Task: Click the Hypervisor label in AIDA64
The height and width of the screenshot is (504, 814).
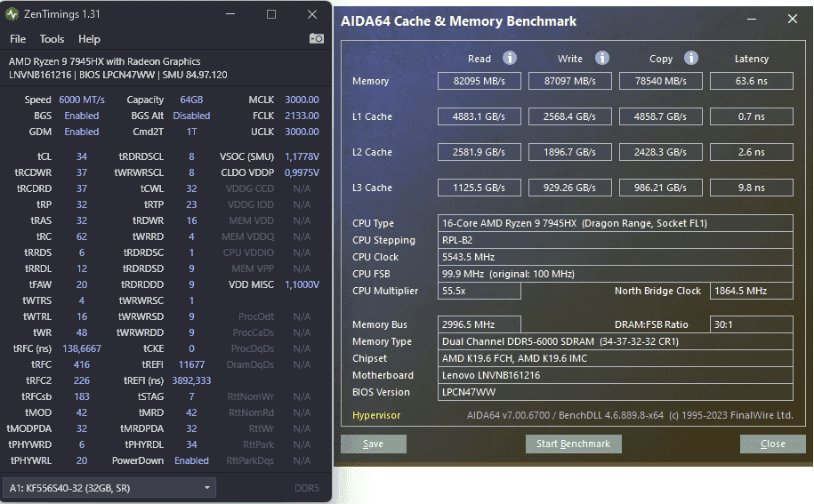Action: coord(376,415)
